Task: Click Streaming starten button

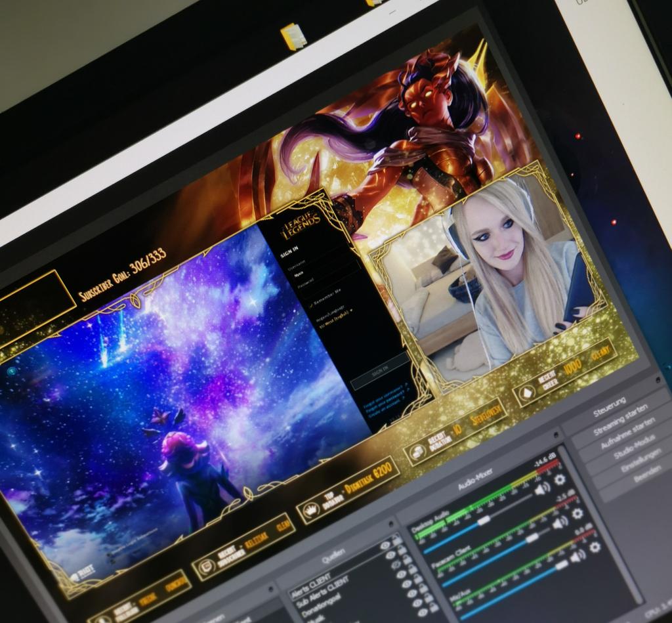Action: pyautogui.click(x=621, y=419)
